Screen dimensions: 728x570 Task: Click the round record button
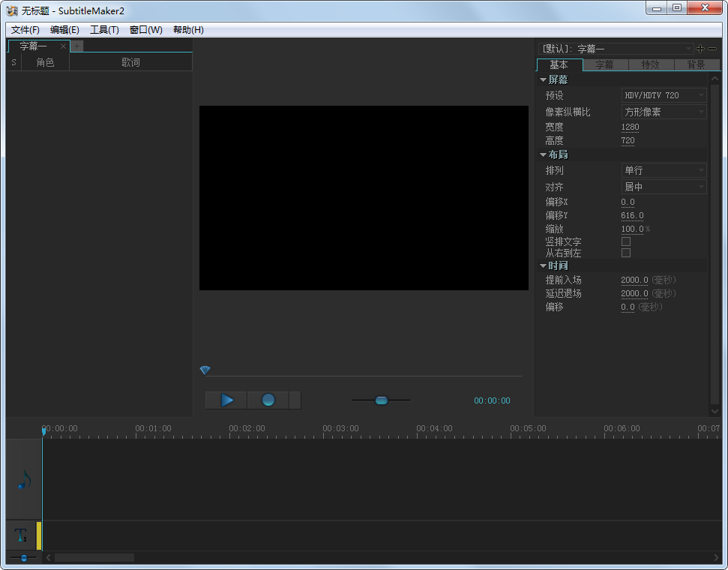pyautogui.click(x=268, y=400)
